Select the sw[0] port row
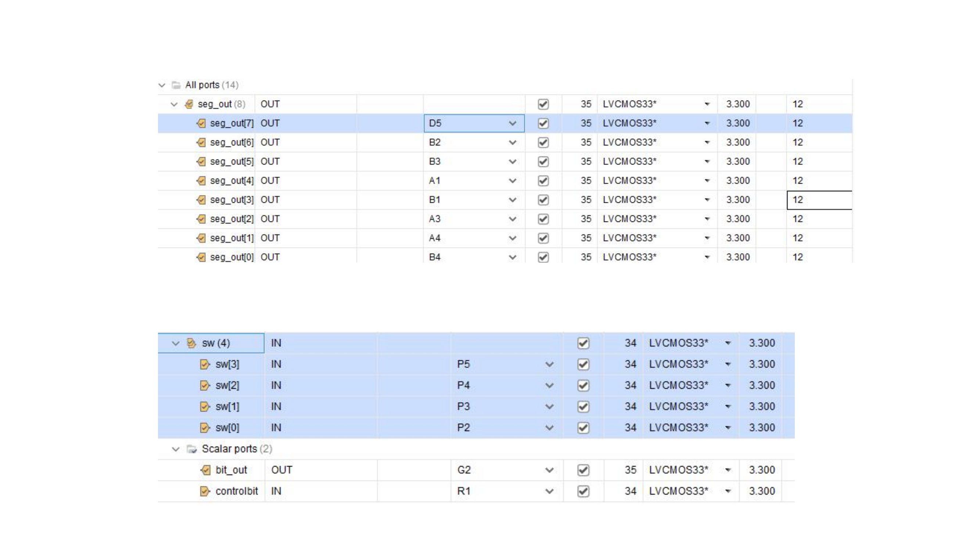The height and width of the screenshot is (551, 980). [x=227, y=428]
